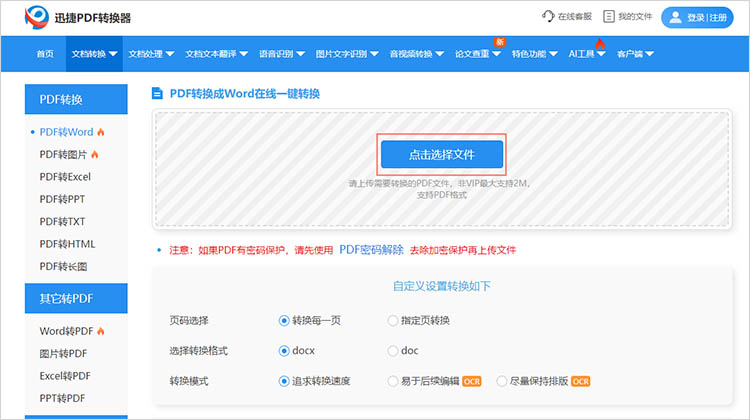Screen dimensions: 750x420
Task: Click the 新 badge above 论文查重
Action: pos(498,41)
